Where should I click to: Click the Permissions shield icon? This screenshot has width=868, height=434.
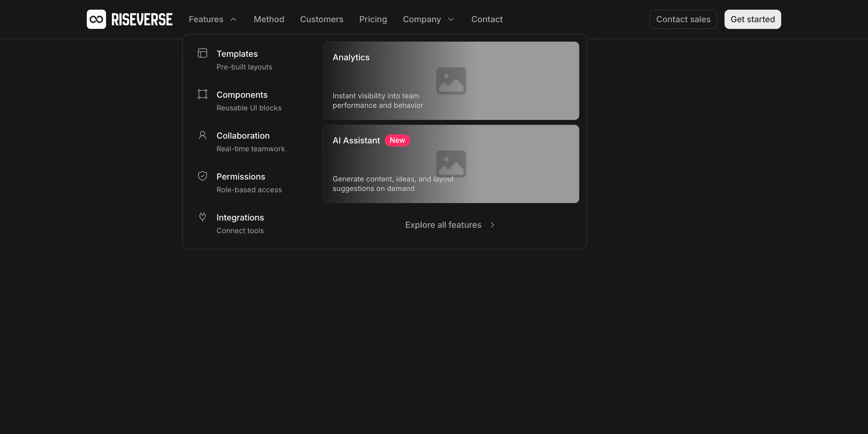pyautogui.click(x=202, y=175)
